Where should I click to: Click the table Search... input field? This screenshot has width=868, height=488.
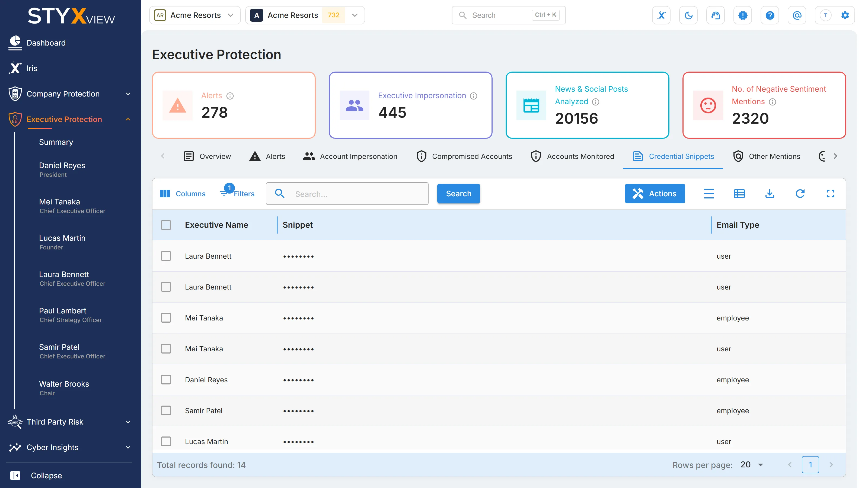(x=347, y=194)
